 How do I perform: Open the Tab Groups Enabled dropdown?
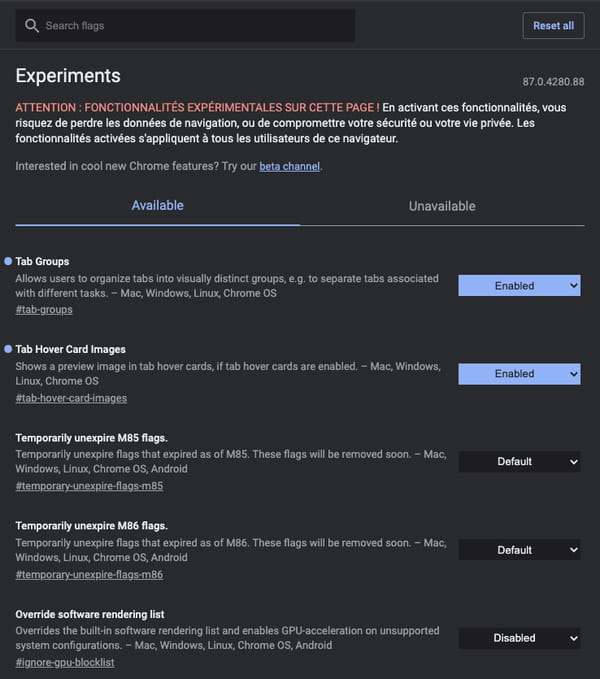click(519, 286)
